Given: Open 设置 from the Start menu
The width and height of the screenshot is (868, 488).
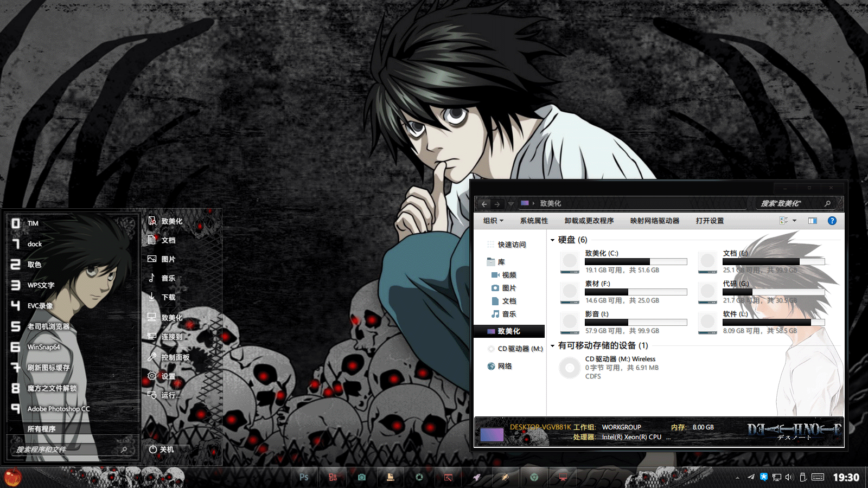Looking at the screenshot, I should [162, 376].
